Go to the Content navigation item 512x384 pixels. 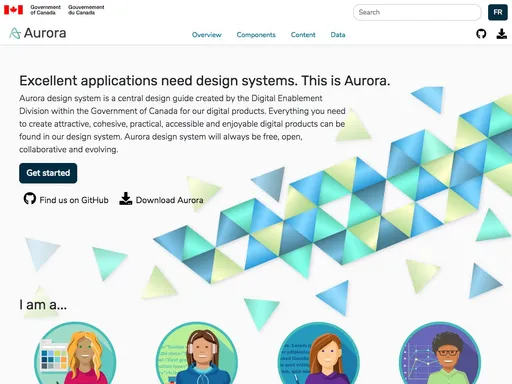click(x=303, y=35)
